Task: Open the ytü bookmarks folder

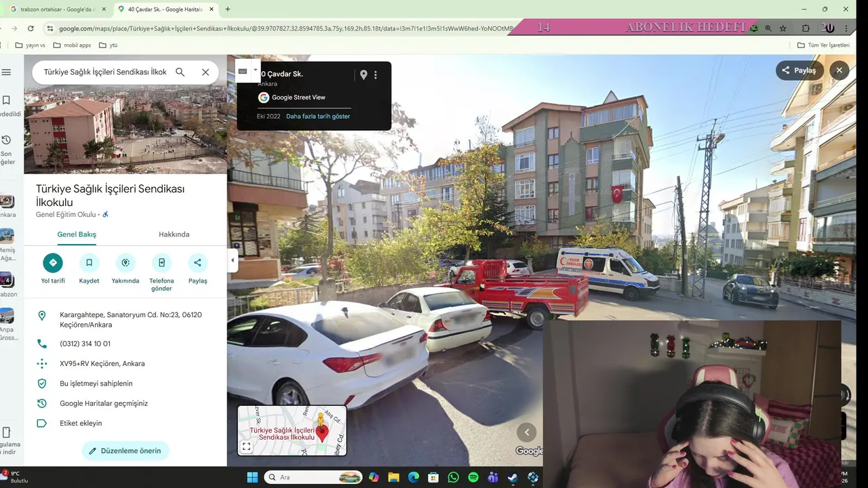Action: [x=108, y=45]
